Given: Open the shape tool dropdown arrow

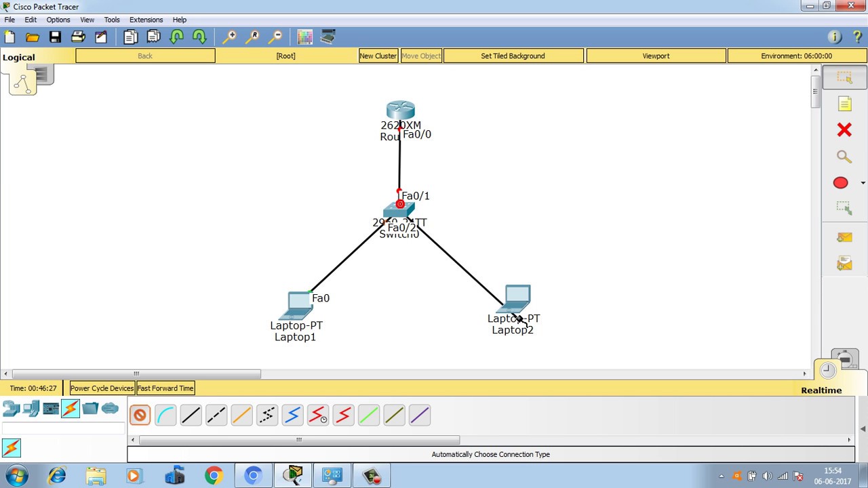Looking at the screenshot, I should pyautogui.click(x=863, y=183).
